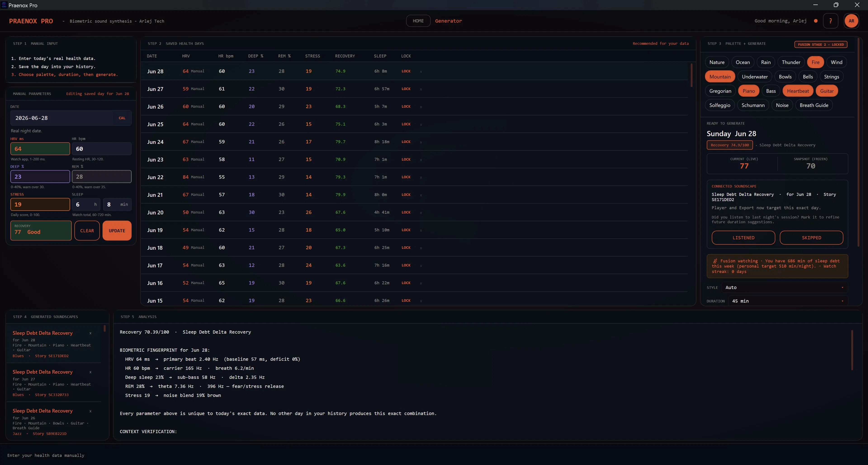Toggle the Nature palette chip
The image size is (868, 465).
coord(717,62)
